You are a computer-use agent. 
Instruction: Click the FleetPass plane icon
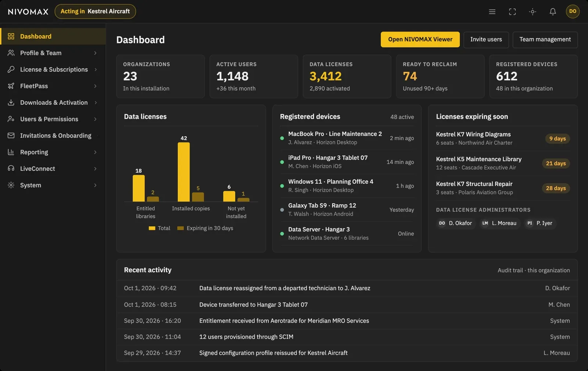pos(11,86)
